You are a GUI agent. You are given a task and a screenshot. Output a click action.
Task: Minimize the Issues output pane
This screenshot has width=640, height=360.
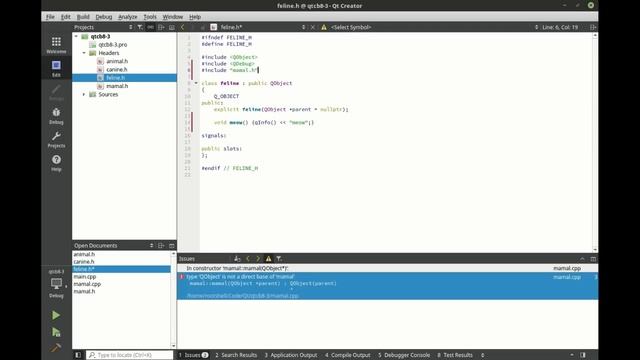point(593,258)
